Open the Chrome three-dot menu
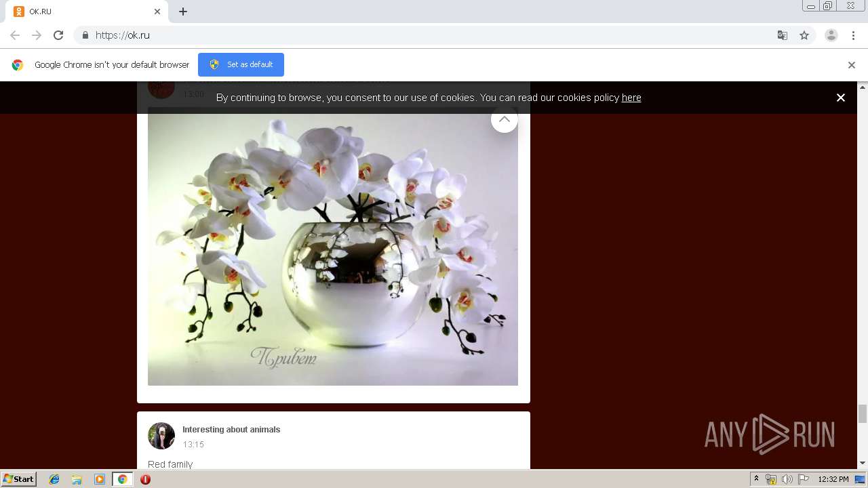Viewport: 868px width, 488px height. [853, 35]
